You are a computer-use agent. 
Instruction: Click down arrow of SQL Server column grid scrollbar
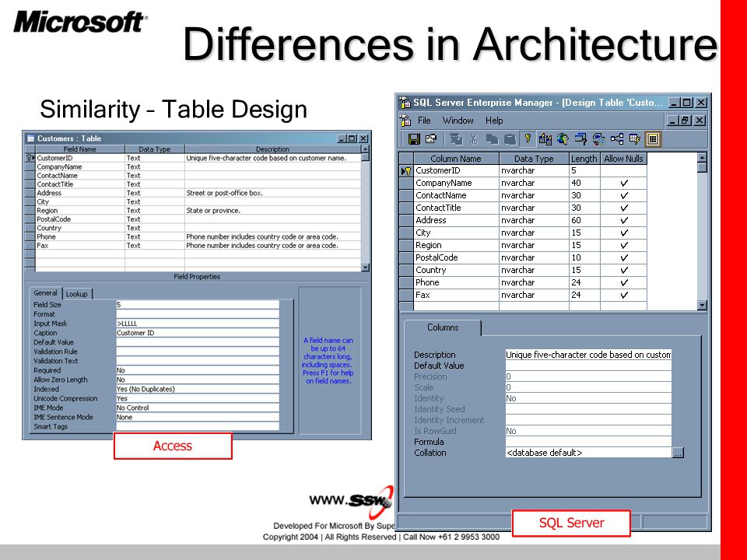[x=702, y=305]
